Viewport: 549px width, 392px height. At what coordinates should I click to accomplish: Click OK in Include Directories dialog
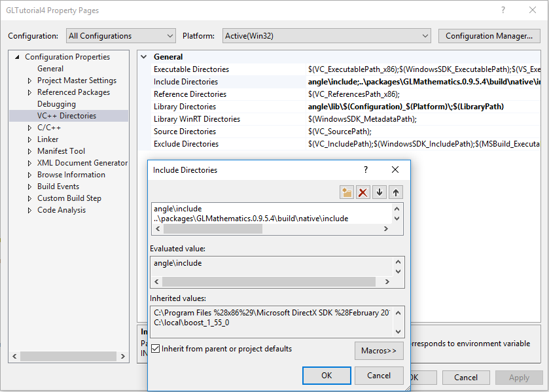coord(327,376)
